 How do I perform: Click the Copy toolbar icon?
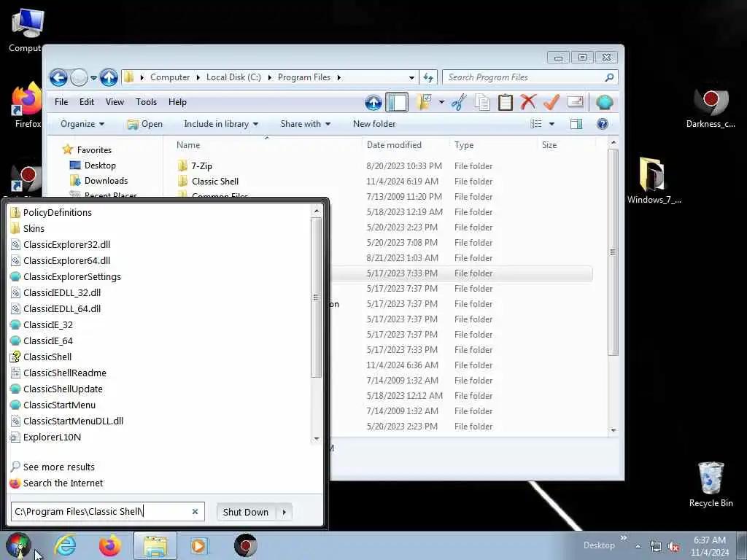click(x=482, y=102)
